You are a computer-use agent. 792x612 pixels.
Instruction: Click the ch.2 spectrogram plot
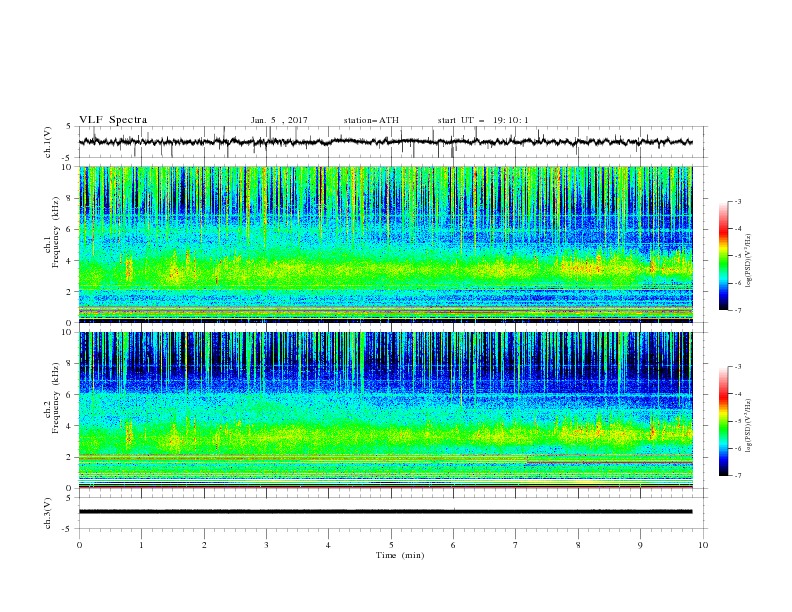(386, 410)
